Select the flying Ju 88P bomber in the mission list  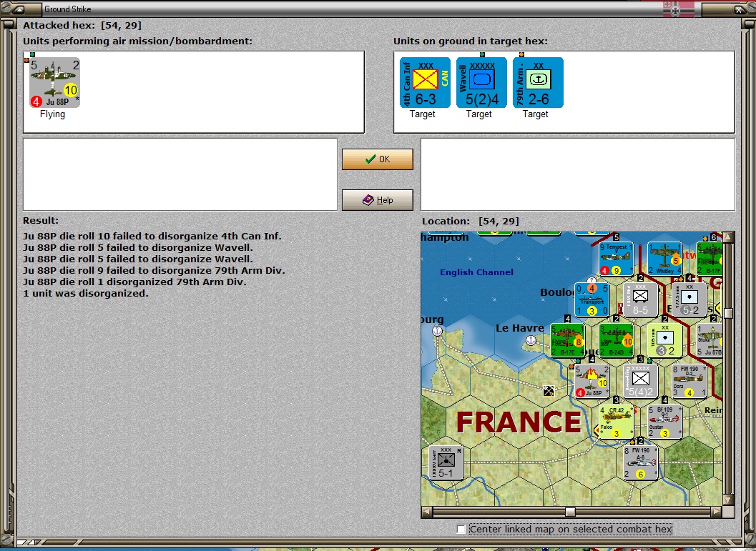pyautogui.click(x=54, y=82)
